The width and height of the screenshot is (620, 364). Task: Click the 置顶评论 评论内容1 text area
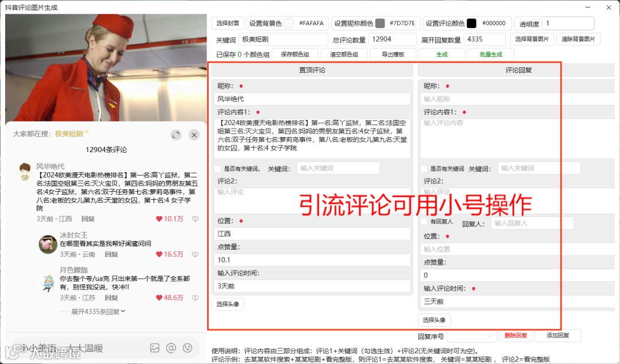(x=312, y=138)
